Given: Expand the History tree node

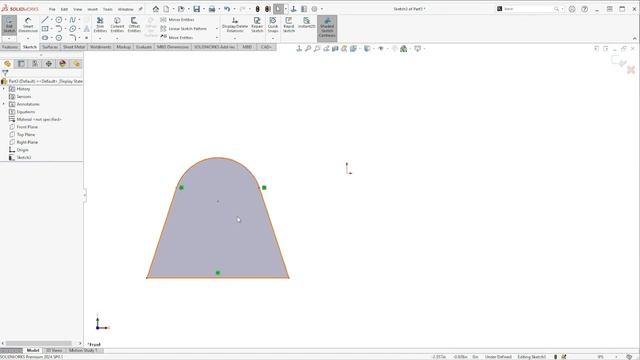Looking at the screenshot, I should [x=4, y=89].
